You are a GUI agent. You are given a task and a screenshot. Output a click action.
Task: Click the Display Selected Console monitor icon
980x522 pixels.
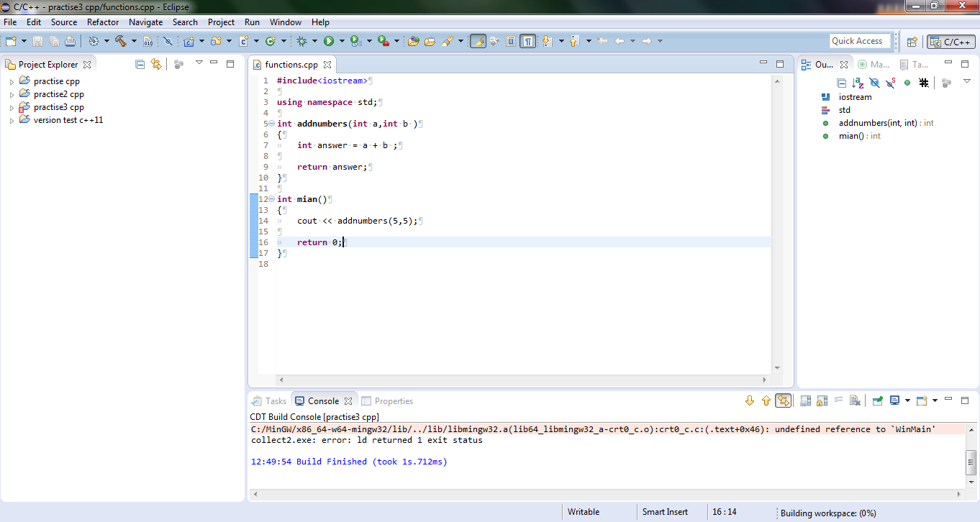(894, 400)
